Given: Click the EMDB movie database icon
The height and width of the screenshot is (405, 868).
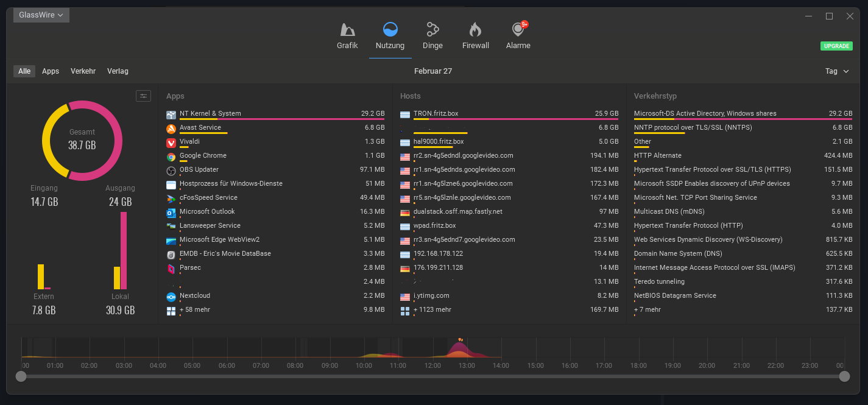Looking at the screenshot, I should [171, 255].
